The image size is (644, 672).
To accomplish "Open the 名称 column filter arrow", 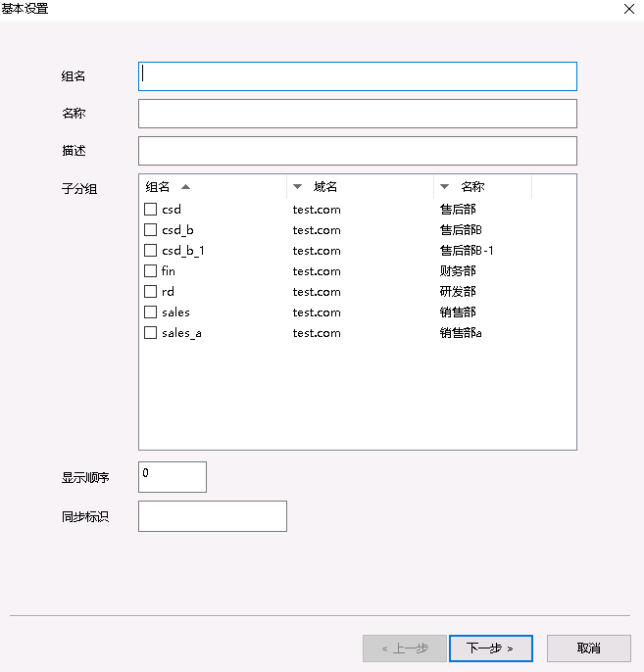I will click(445, 187).
